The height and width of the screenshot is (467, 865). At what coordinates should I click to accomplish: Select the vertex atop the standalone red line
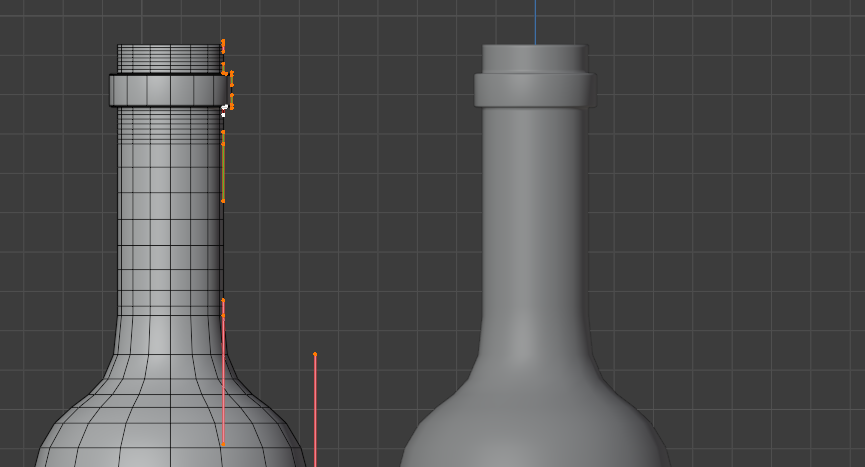pyautogui.click(x=315, y=354)
